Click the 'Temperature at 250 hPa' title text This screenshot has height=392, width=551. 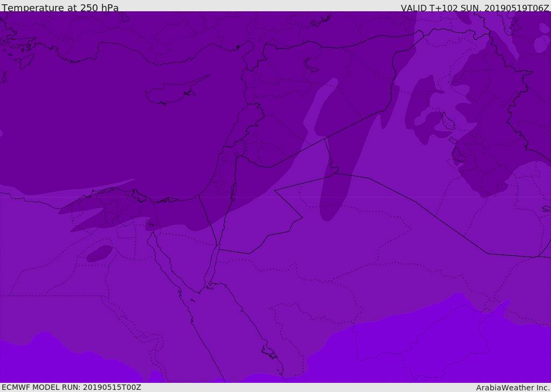(x=60, y=8)
